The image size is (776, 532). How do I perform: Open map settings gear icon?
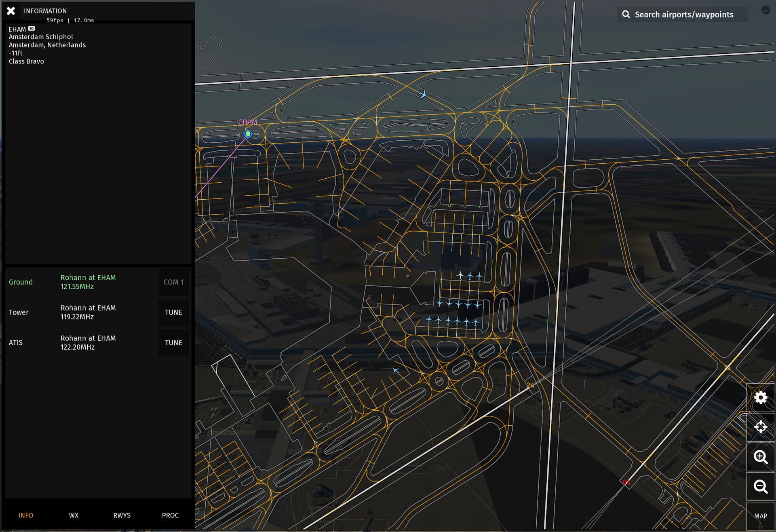(760, 398)
